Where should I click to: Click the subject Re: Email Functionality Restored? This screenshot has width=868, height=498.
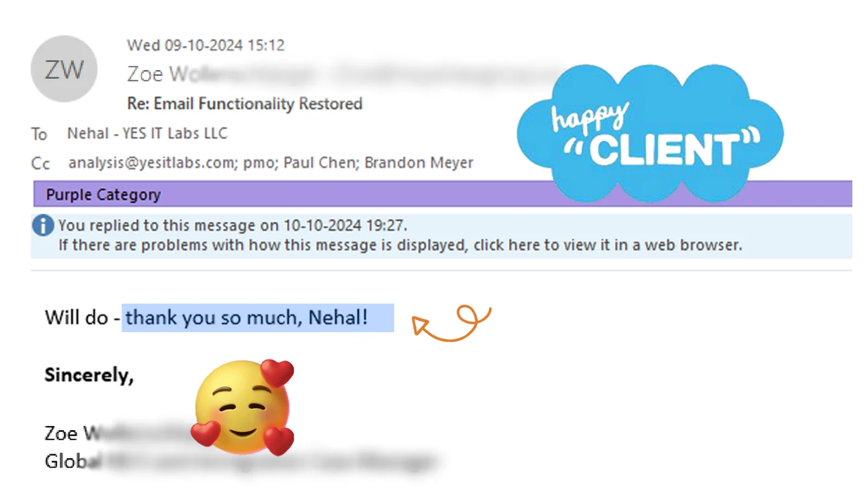click(245, 104)
